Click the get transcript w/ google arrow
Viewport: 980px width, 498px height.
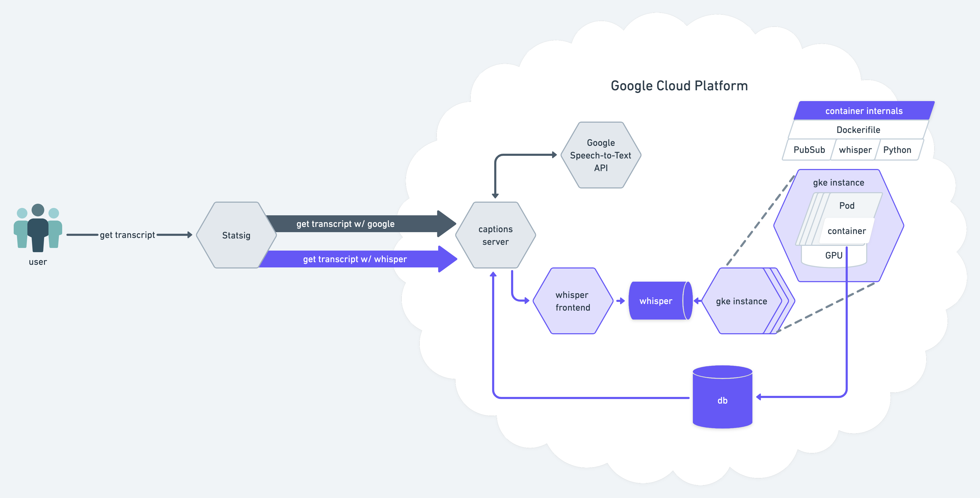point(345,224)
